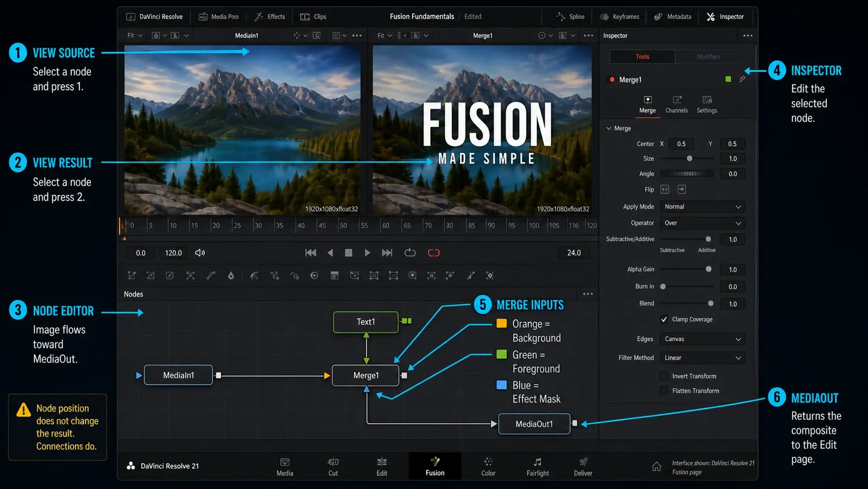
Task: Switch to the Modifiers tab
Action: [x=709, y=56]
